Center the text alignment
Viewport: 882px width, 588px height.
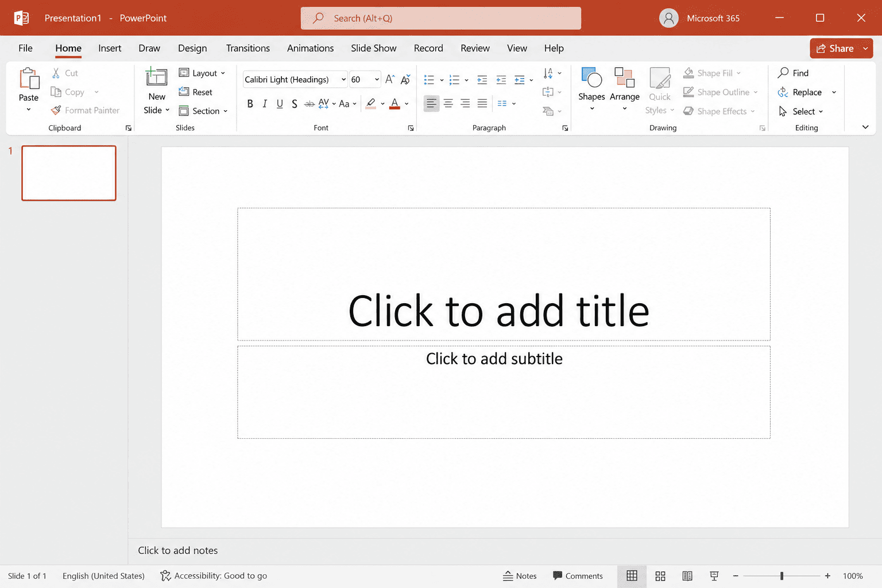point(448,103)
